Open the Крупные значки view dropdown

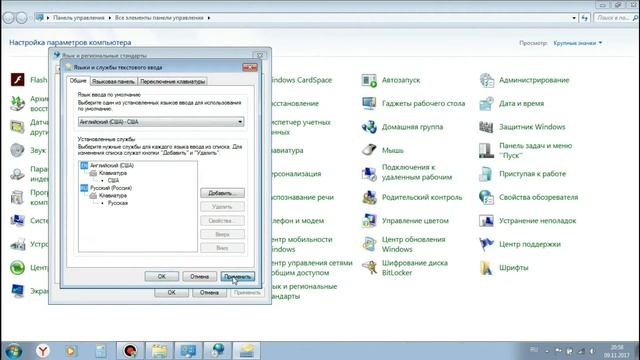pos(578,43)
